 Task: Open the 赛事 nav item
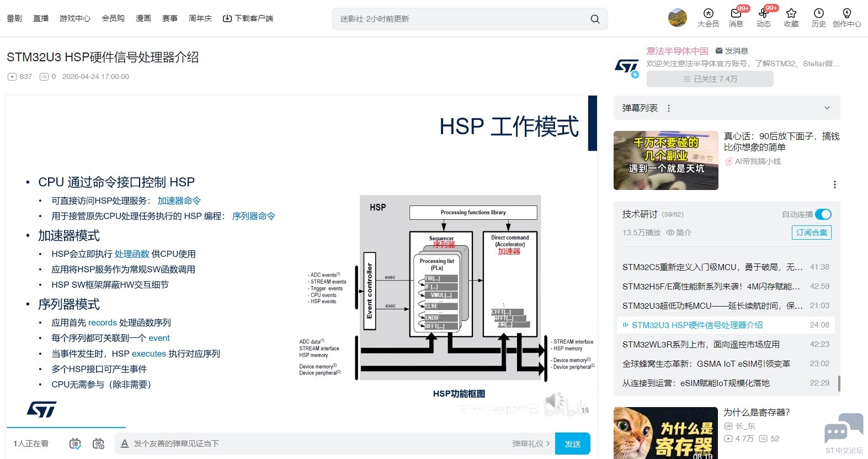[170, 18]
